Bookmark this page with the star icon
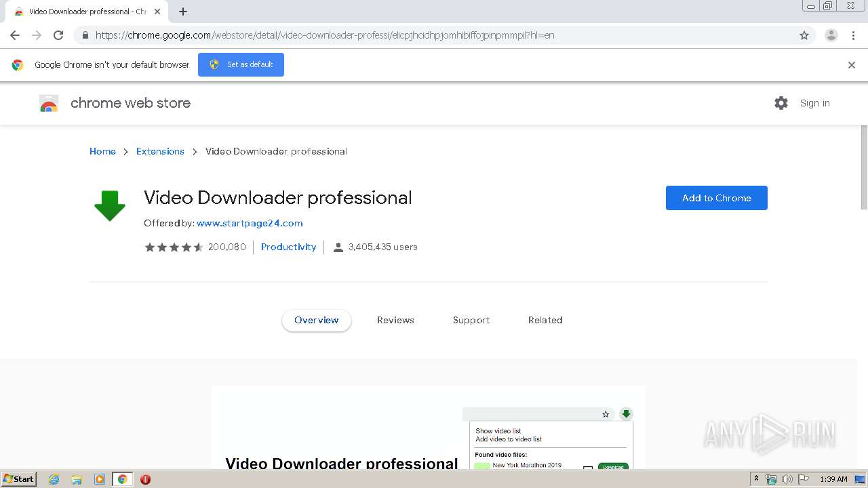 point(804,35)
